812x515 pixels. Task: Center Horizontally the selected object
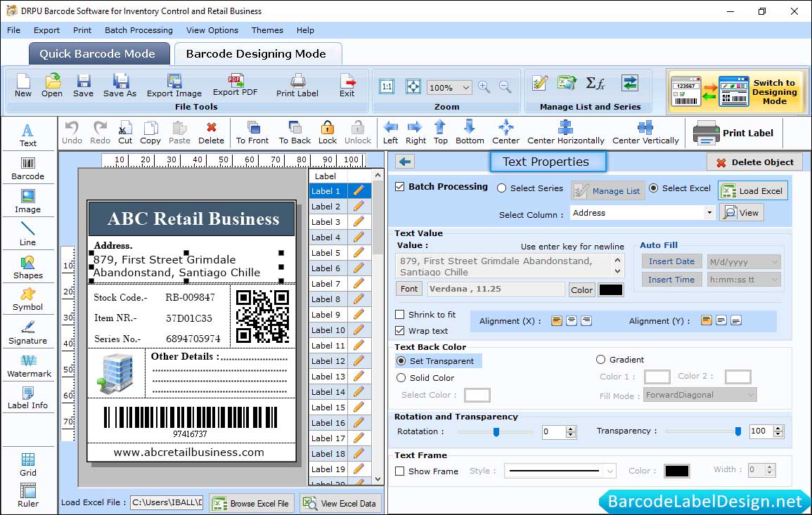pyautogui.click(x=565, y=133)
